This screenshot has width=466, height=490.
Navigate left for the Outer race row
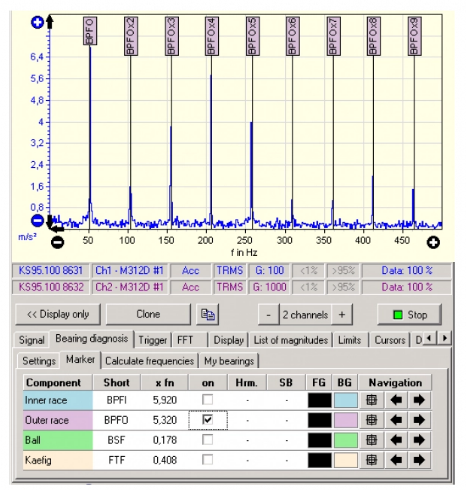coord(396,420)
